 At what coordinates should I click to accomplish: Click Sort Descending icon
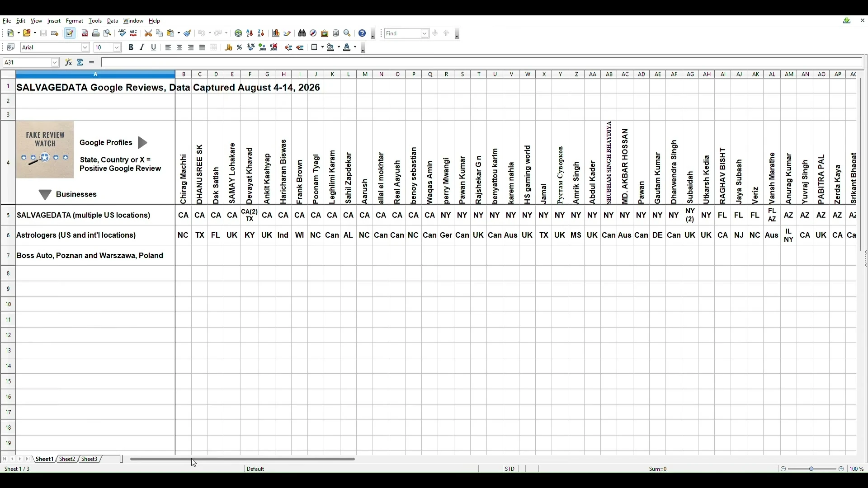click(x=261, y=33)
